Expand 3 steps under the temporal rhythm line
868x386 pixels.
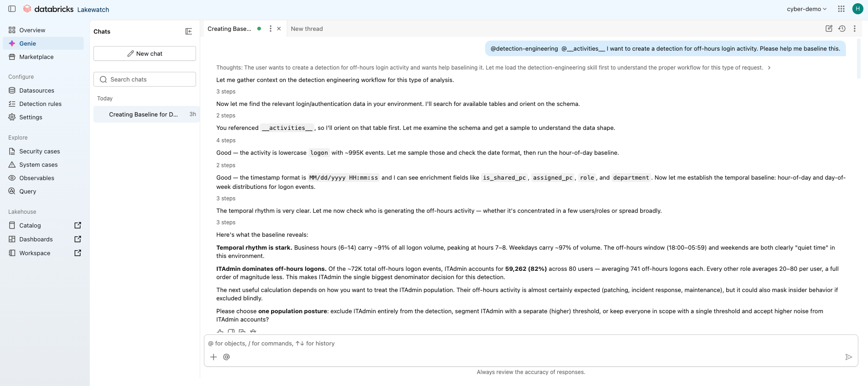pyautogui.click(x=226, y=222)
